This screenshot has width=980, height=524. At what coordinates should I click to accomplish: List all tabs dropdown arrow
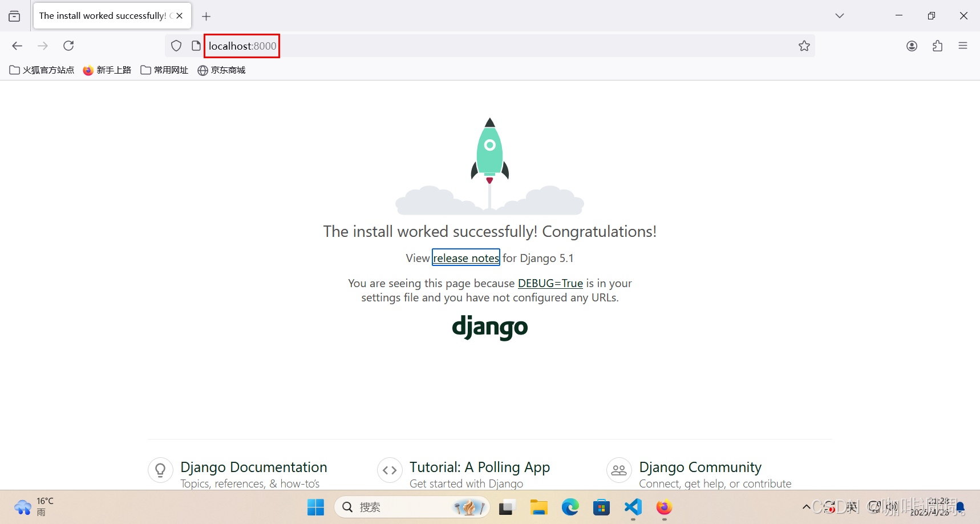840,16
